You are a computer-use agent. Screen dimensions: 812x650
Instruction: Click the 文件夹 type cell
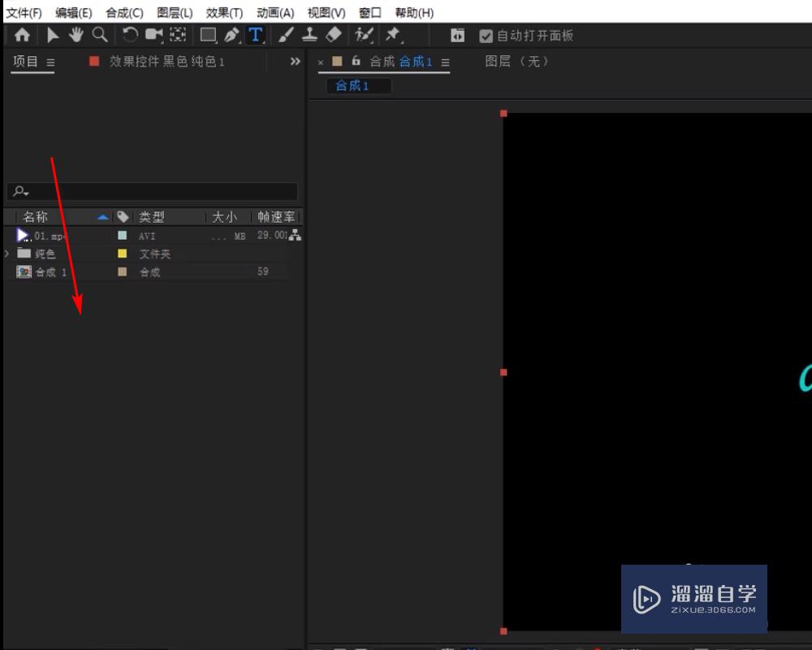[154, 254]
